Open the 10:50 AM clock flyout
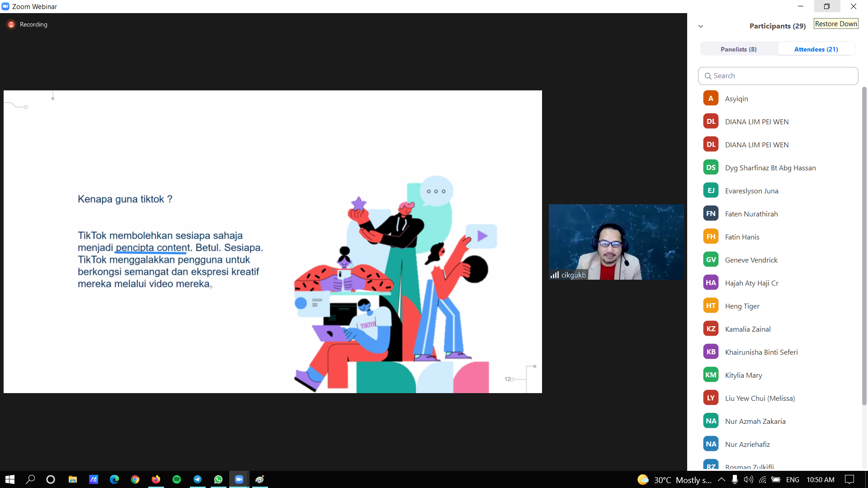This screenshot has width=868, height=488. [x=821, y=479]
